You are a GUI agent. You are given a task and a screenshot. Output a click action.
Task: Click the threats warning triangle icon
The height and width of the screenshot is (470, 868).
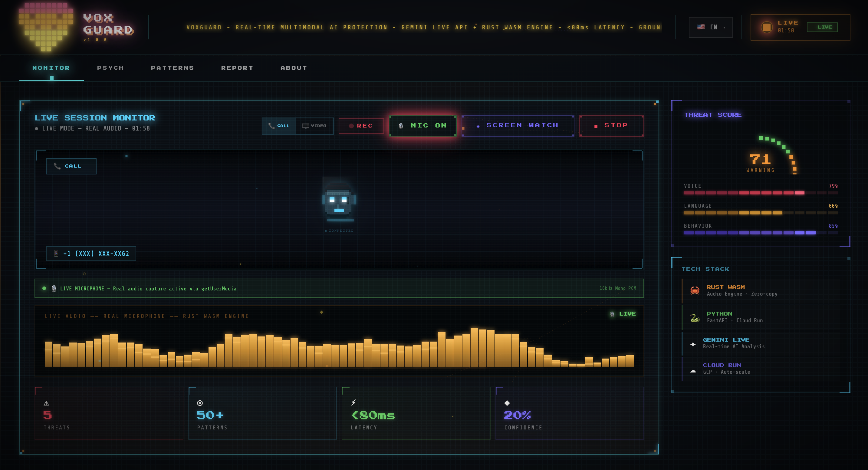tap(47, 403)
